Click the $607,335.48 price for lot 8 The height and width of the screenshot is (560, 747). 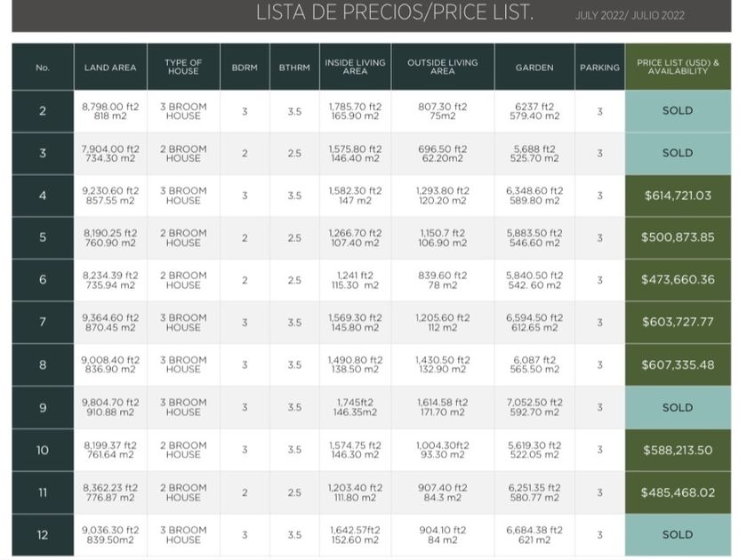(678, 365)
